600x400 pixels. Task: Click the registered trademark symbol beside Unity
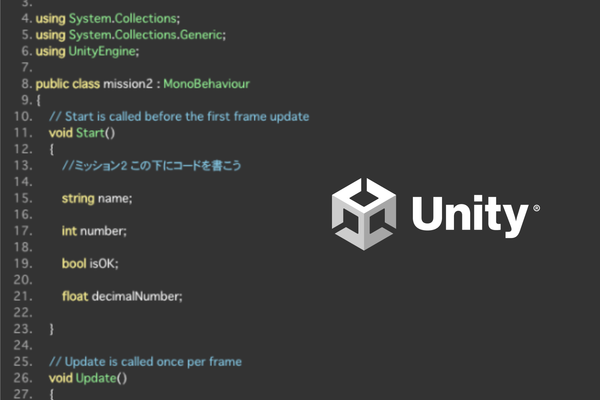click(x=536, y=208)
